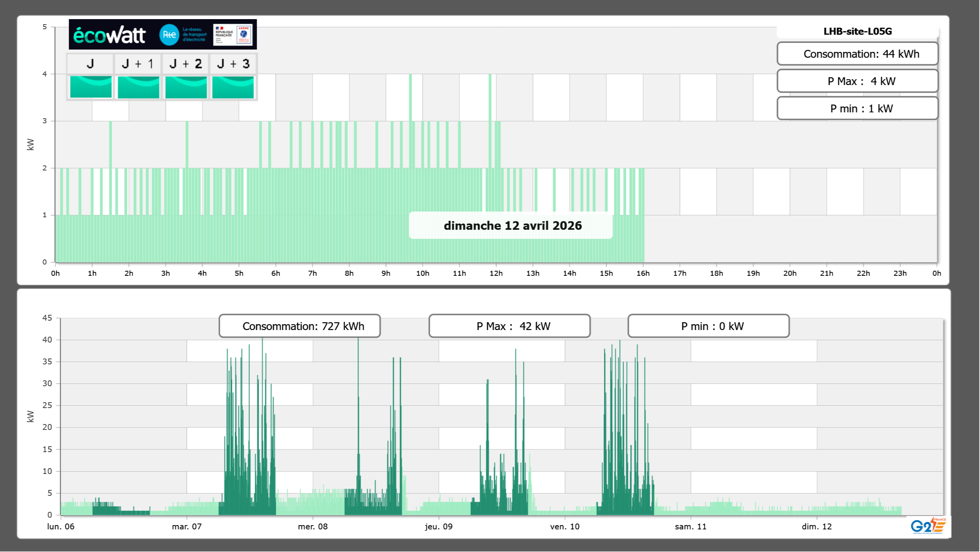Click the ven. 10 weekly axis label
This screenshot has width=980, height=552.
564,526
